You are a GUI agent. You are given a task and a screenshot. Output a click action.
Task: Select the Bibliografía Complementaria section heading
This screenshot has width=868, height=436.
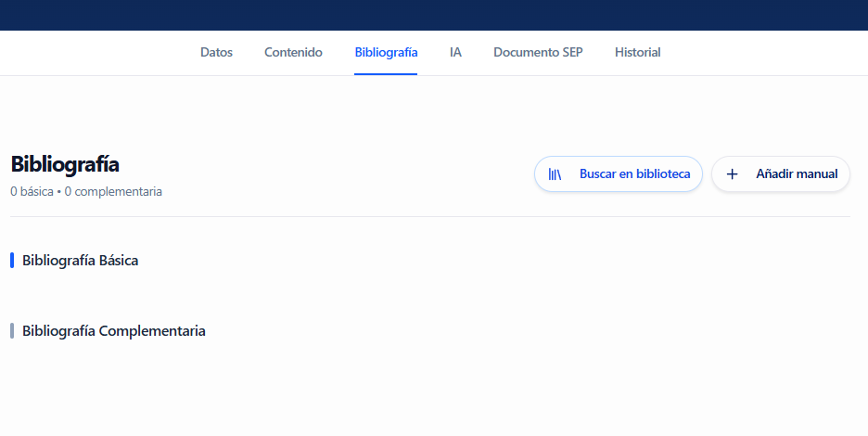(113, 331)
